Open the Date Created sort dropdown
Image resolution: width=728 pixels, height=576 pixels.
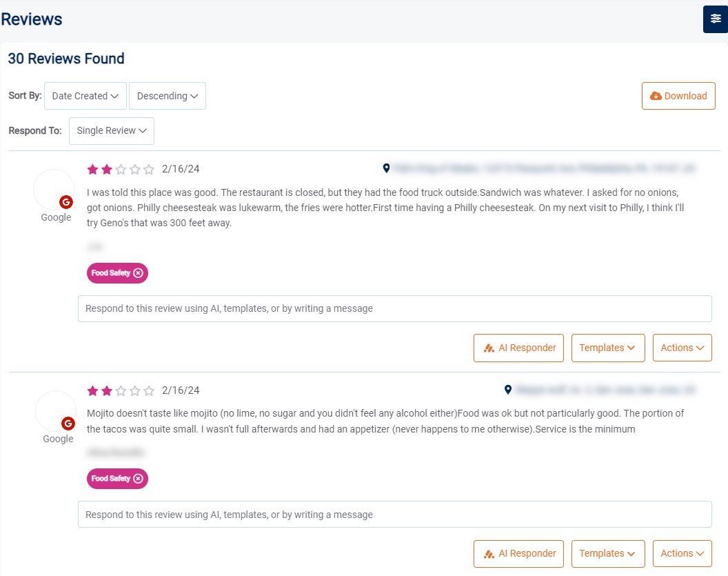(x=85, y=96)
